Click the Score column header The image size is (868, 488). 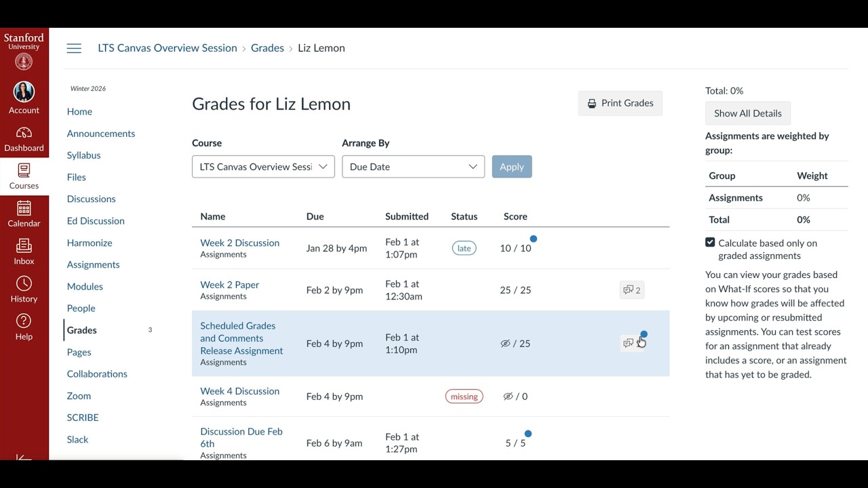[x=515, y=216]
